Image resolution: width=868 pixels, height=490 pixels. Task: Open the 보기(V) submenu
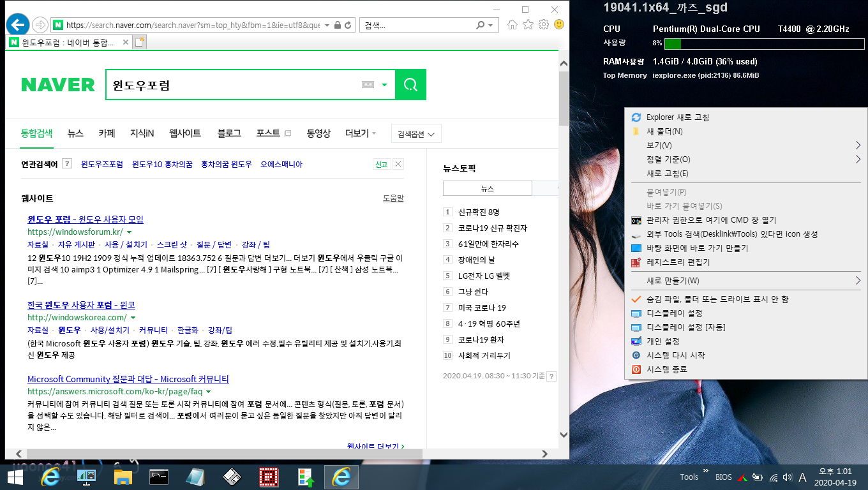[x=744, y=145]
